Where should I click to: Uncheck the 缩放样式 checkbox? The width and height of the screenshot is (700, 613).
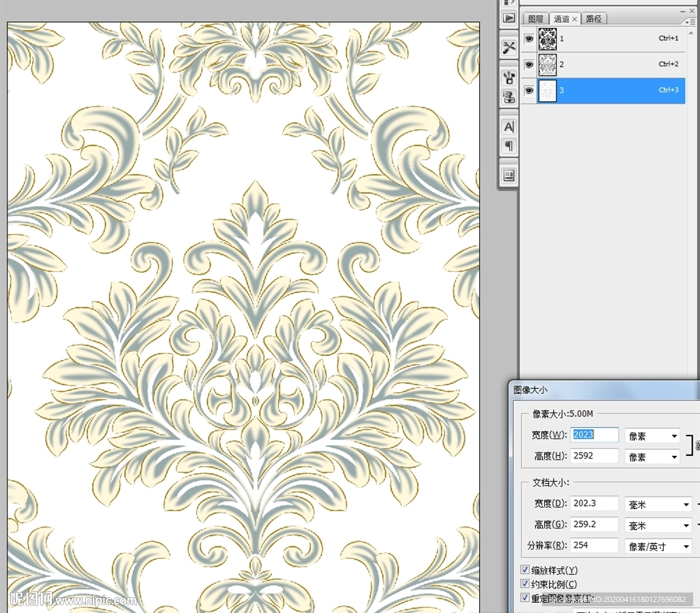525,570
